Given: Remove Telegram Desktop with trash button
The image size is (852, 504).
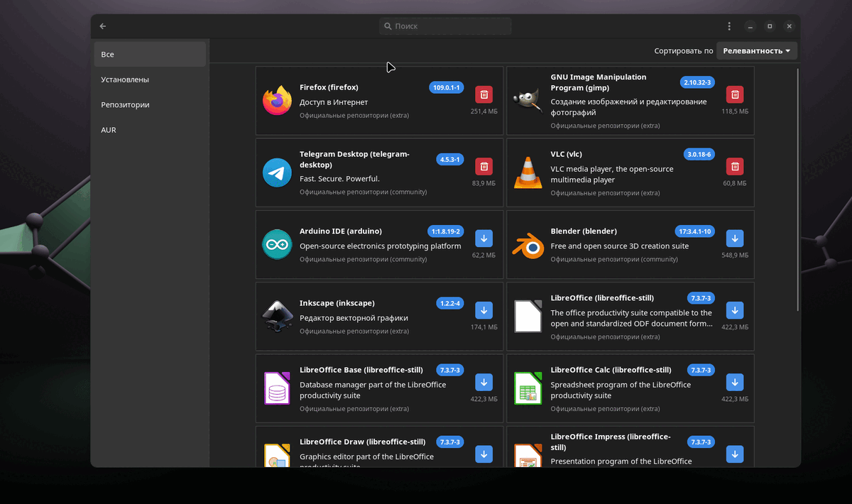Looking at the screenshot, I should (484, 166).
